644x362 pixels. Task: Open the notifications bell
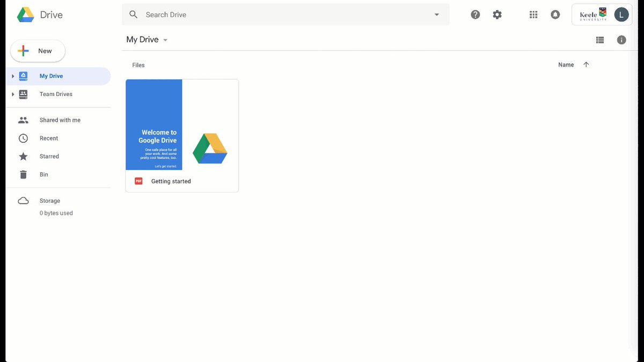pyautogui.click(x=555, y=14)
